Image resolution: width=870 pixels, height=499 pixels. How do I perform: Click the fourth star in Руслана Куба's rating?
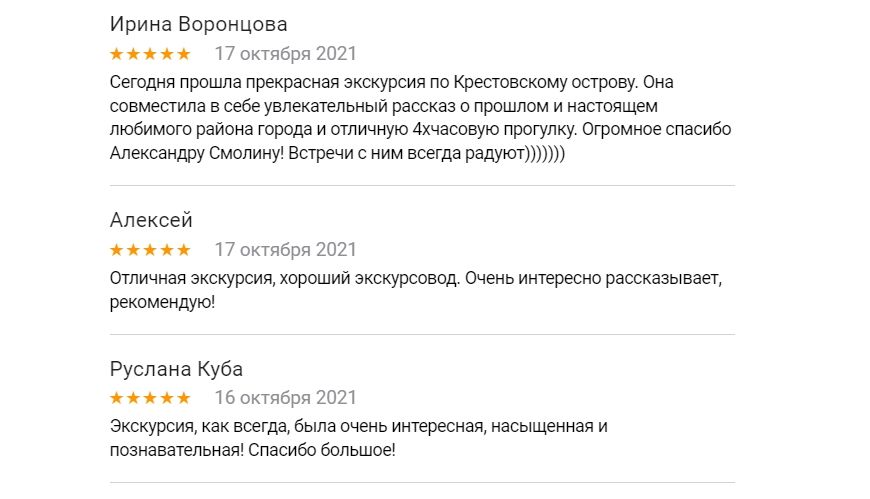pos(166,398)
